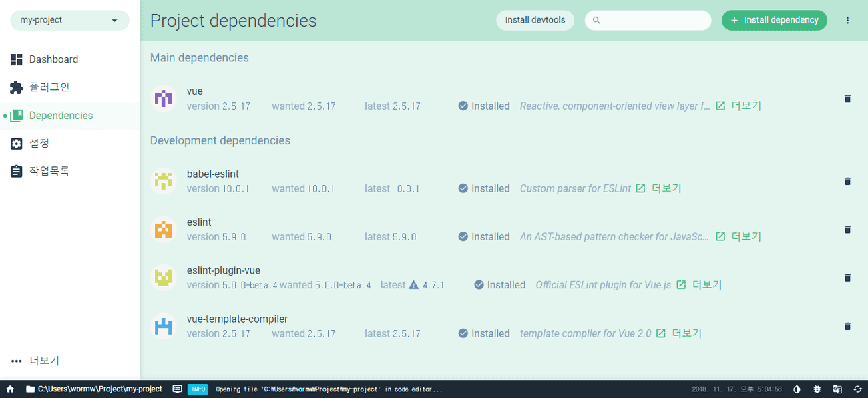Screen dimensions: 868x398
Task: Open the translate icon in the status bar
Action: (x=837, y=389)
